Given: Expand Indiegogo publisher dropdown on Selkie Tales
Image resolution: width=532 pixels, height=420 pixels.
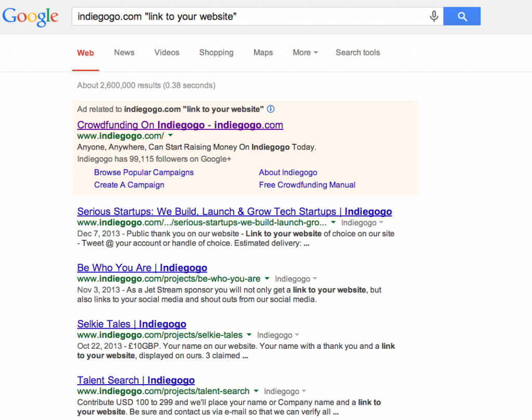Looking at the screenshot, I should pos(278,335).
